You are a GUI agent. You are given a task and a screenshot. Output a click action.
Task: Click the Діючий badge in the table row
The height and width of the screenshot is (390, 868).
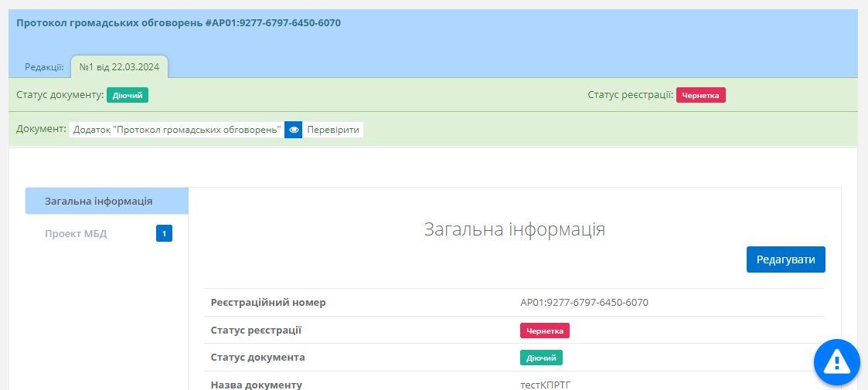coord(540,358)
